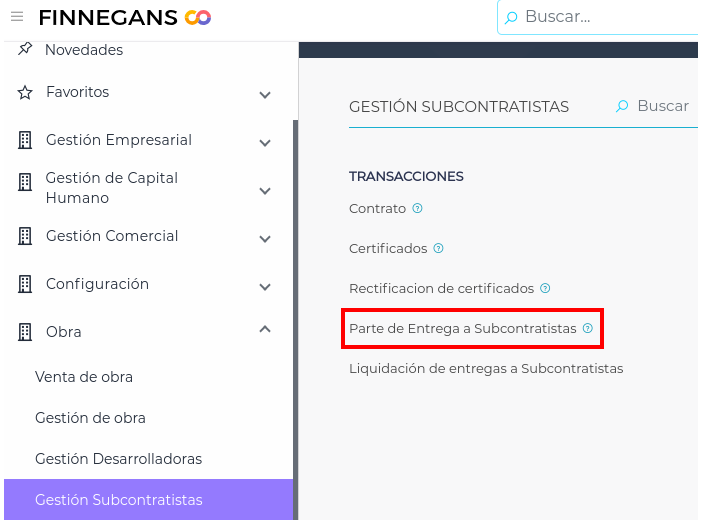Click help icon beside Contrato
Viewport: 706px width, 527px height.
click(417, 209)
